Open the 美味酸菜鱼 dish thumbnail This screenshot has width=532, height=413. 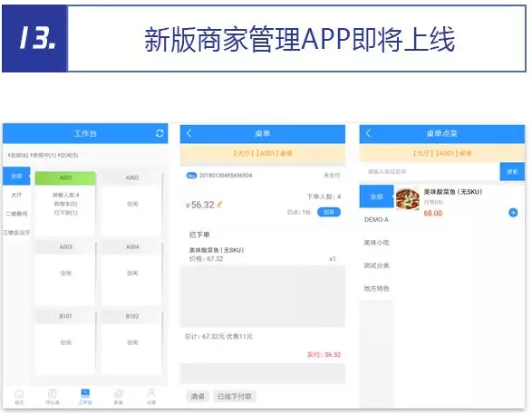(408, 199)
